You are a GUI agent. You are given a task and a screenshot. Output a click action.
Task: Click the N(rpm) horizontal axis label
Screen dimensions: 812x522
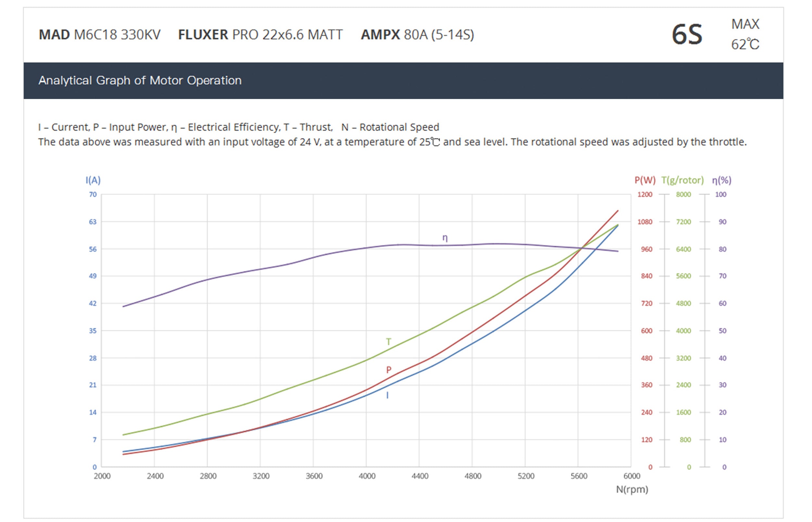tap(632, 490)
